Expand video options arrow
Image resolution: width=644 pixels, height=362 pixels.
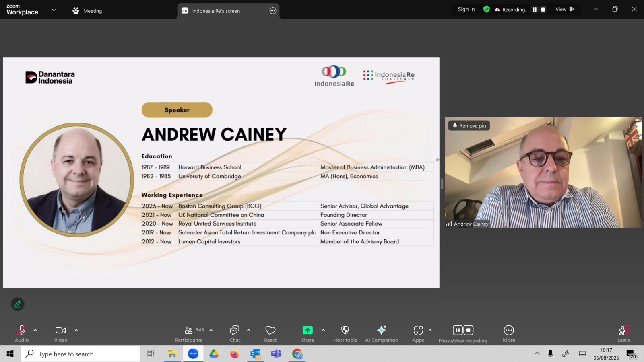tap(76, 330)
